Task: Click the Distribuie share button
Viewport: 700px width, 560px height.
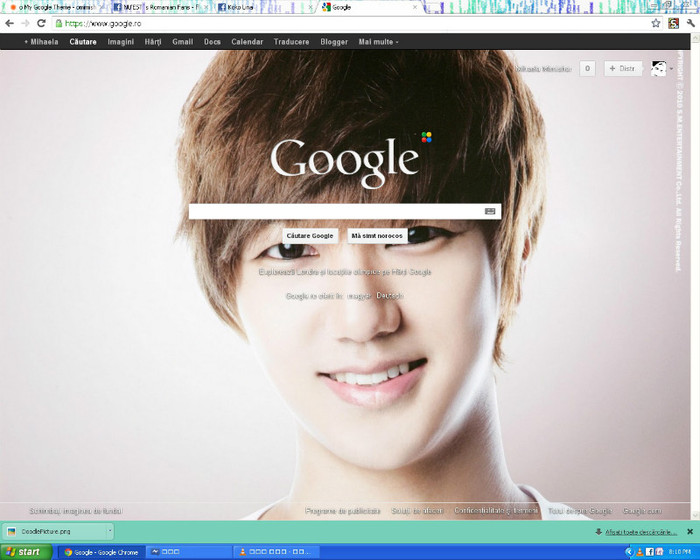Action: coord(623,68)
